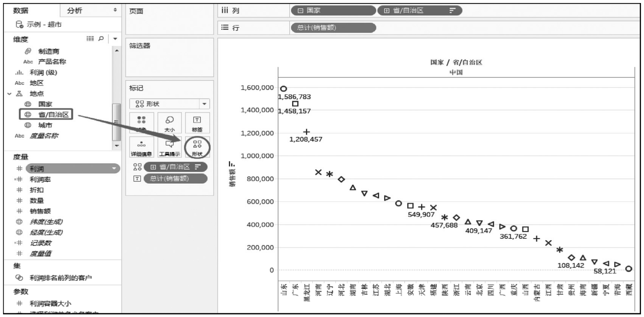This screenshot has width=644, height=317.
Task: Open the dropdown arrow on the 利润 measure
Action: tap(114, 169)
